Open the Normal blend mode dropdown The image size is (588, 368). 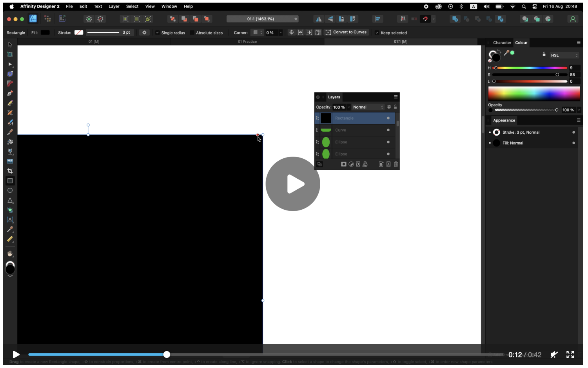[x=367, y=107]
